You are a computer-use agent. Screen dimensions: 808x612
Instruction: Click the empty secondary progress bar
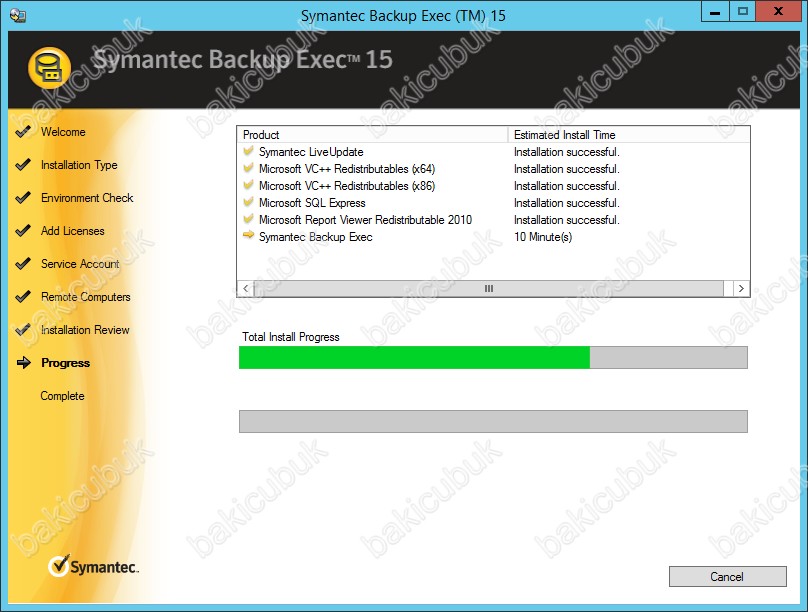[x=493, y=421]
